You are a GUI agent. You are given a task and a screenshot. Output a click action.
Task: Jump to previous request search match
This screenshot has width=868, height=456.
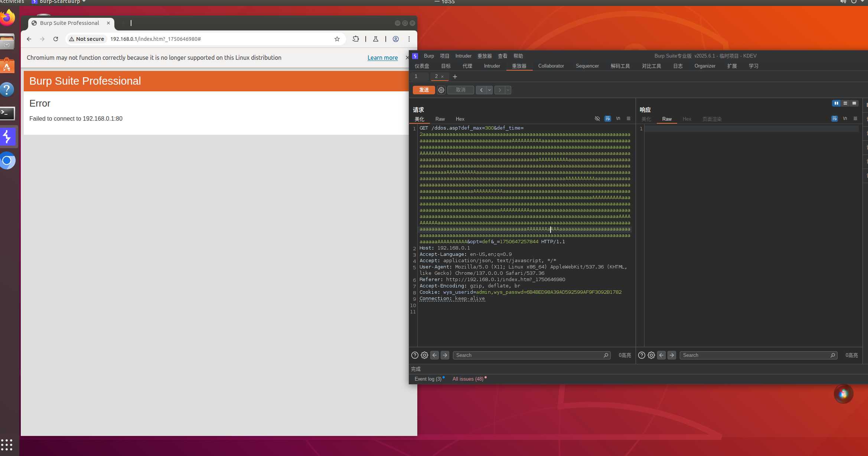tap(434, 355)
